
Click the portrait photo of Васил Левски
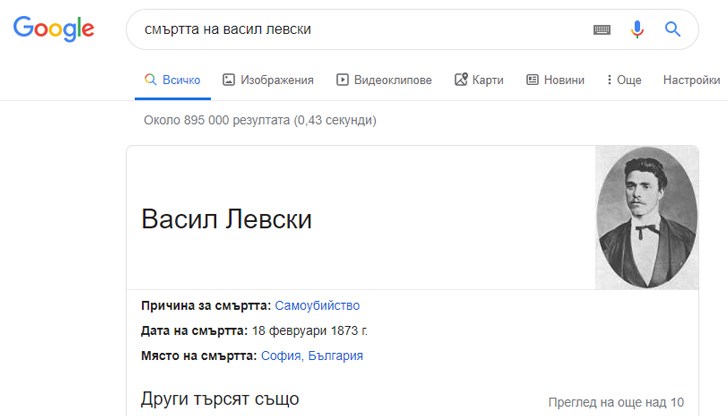[646, 217]
